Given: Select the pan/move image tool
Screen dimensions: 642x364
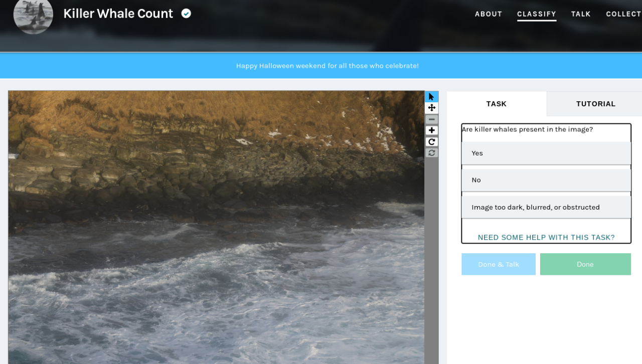Looking at the screenshot, I should pos(431,108).
